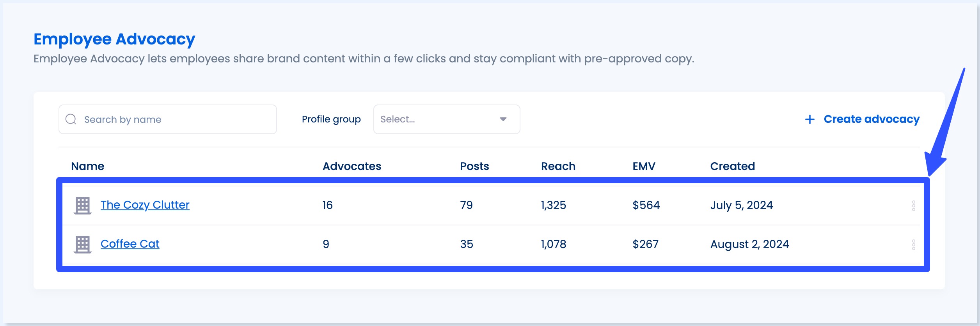Open the Profile group Select dropdown
Image resolution: width=980 pixels, height=326 pixels.
pos(446,119)
